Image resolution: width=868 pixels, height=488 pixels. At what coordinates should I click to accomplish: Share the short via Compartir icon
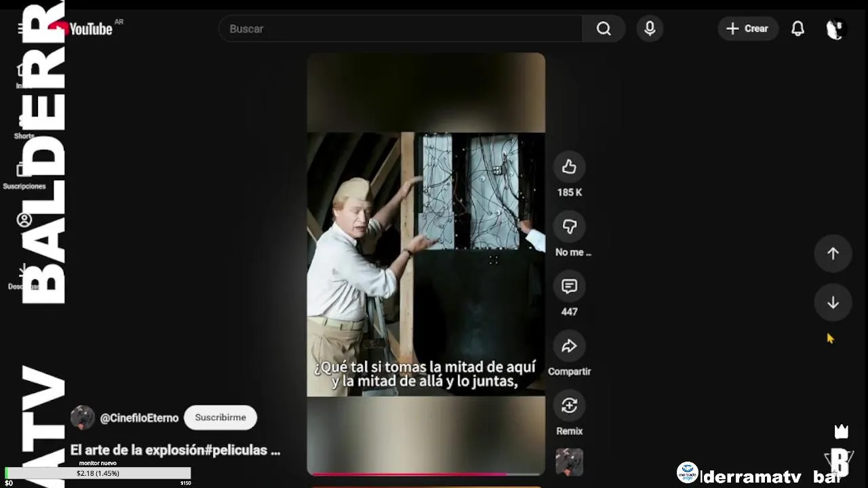tap(569, 346)
